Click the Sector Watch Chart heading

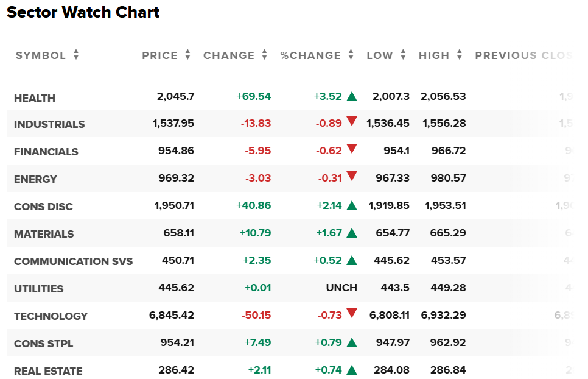[83, 12]
